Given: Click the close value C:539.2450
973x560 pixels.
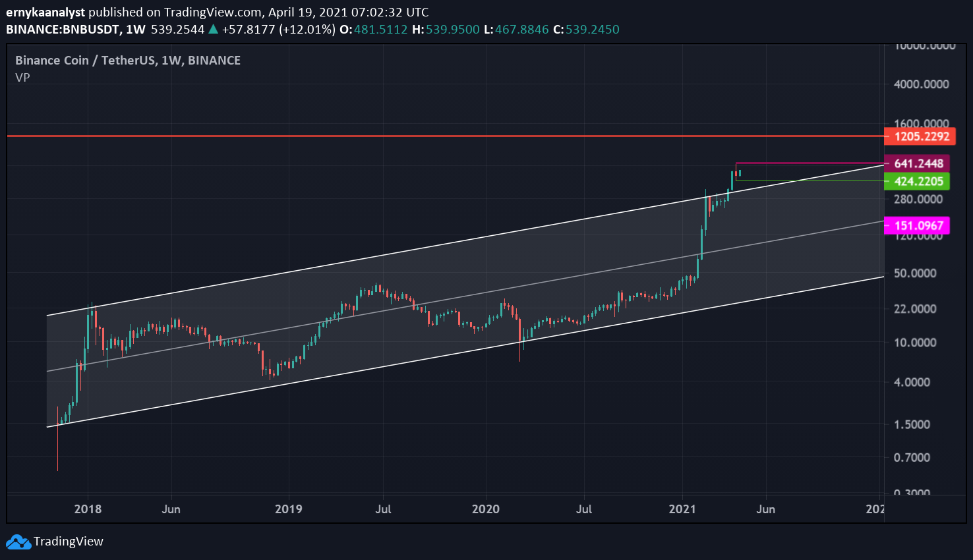Looking at the screenshot, I should click(586, 30).
